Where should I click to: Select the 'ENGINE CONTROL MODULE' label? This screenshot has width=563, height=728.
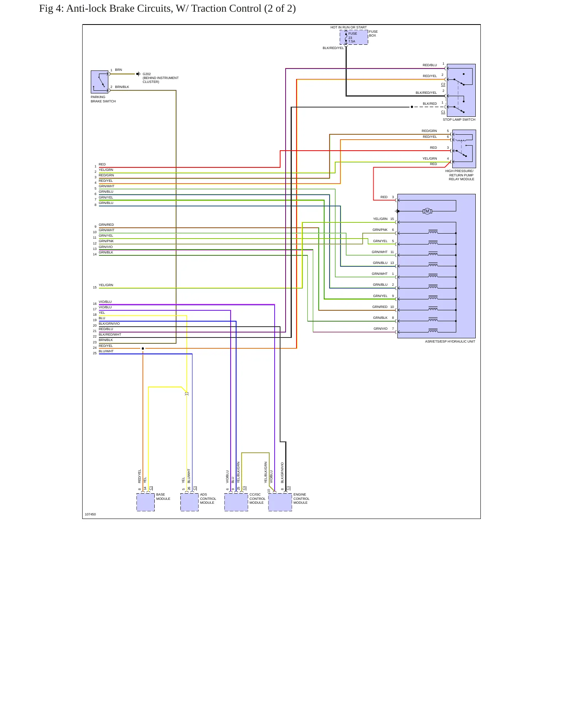(x=302, y=498)
